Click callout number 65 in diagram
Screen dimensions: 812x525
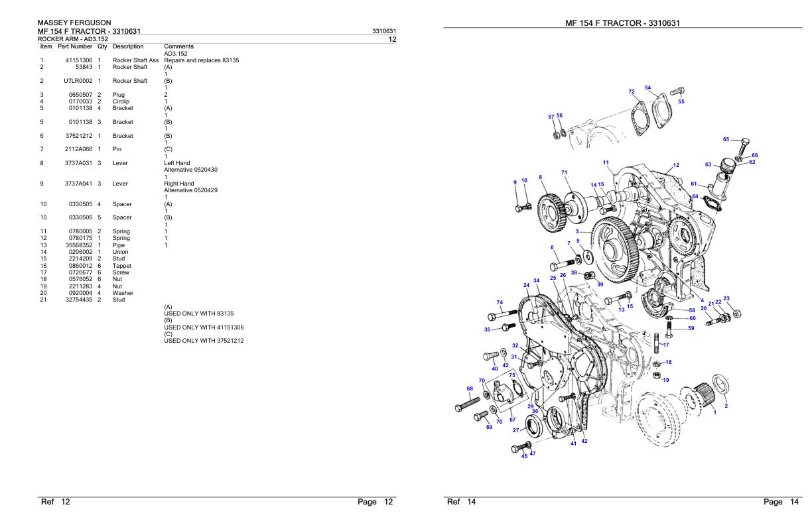(x=726, y=140)
